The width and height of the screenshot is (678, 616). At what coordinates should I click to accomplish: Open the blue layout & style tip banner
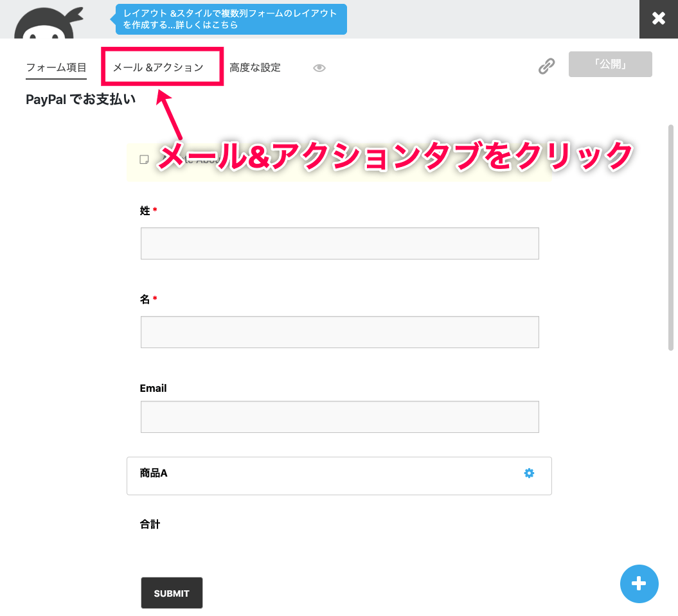click(231, 19)
